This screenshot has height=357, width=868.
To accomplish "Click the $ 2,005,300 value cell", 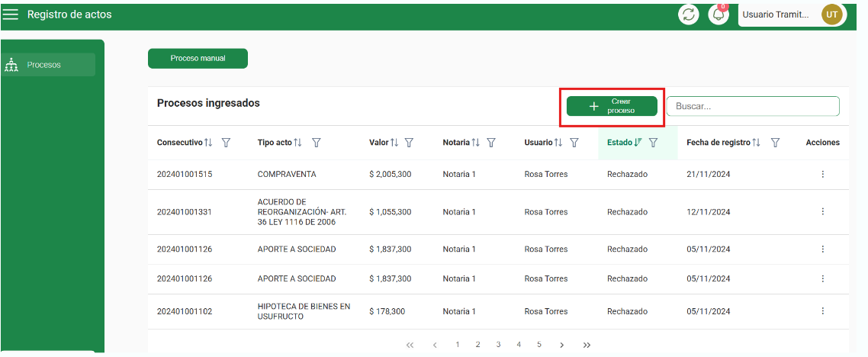I will click(x=391, y=175).
